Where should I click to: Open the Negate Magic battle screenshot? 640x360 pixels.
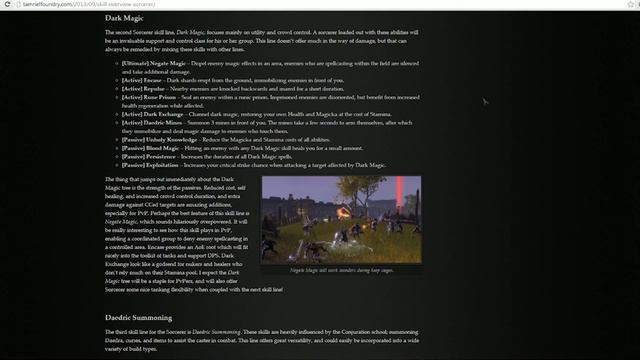pos(342,220)
